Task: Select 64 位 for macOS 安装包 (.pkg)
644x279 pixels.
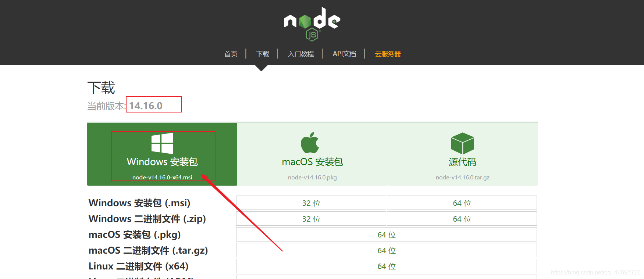Action: (x=387, y=235)
